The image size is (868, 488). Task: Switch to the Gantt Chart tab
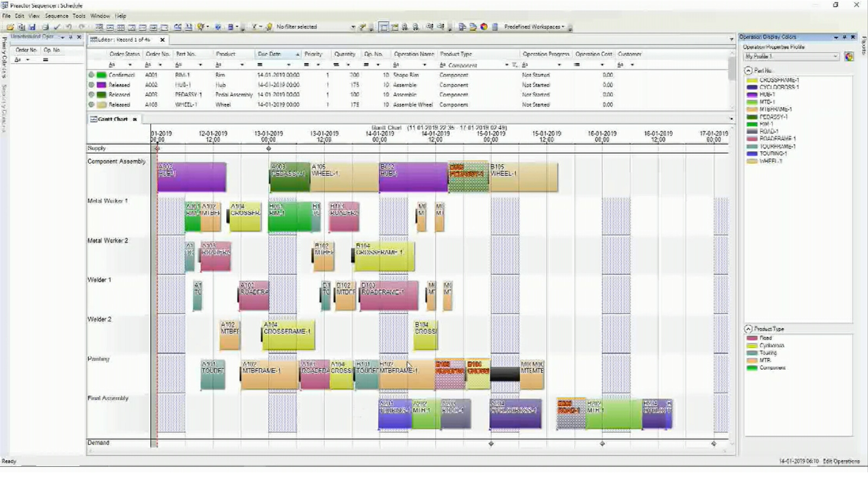point(112,119)
